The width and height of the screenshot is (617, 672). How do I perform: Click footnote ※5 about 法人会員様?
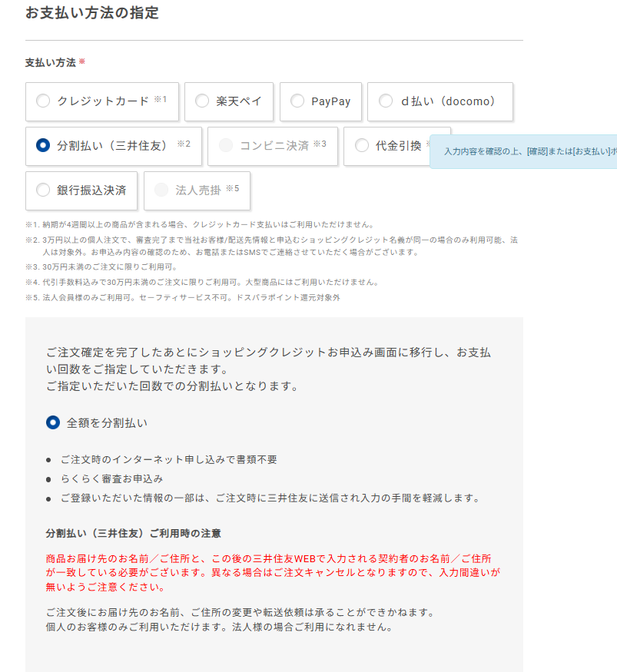(x=183, y=297)
